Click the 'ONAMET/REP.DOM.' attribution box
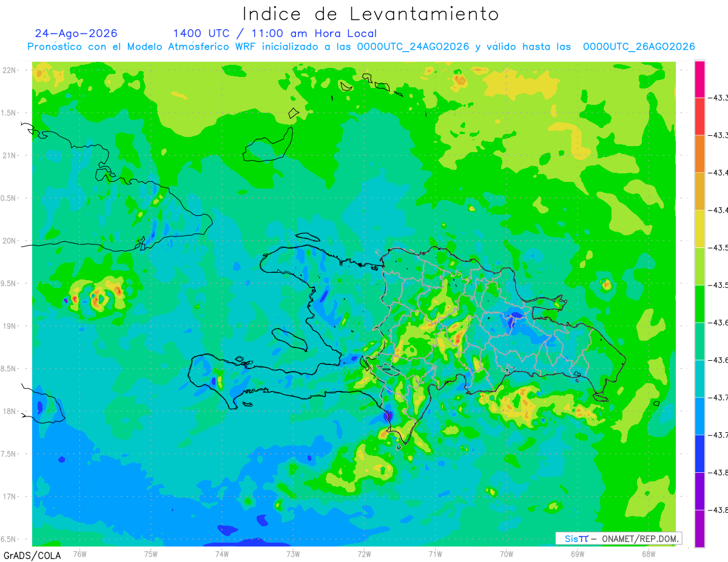728x562 pixels. point(618,538)
